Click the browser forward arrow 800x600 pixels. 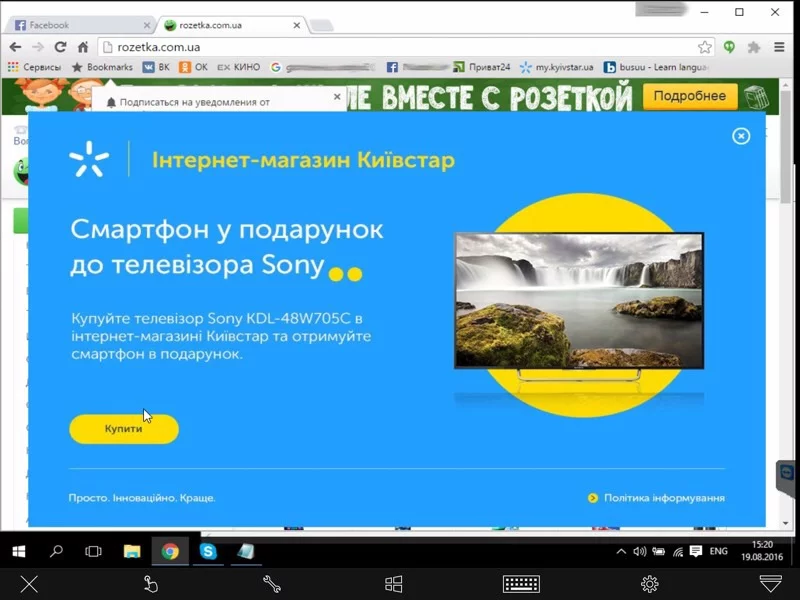click(38, 47)
